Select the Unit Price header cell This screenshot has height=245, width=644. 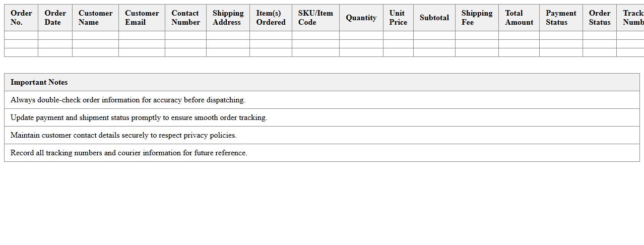point(398,18)
